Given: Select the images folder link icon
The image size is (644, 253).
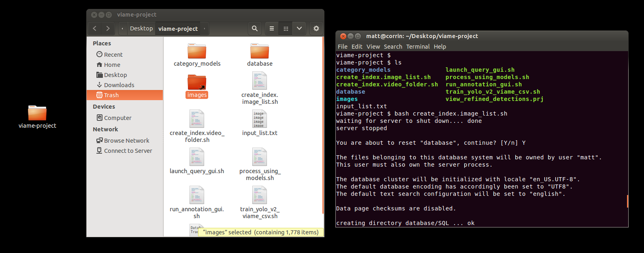Looking at the screenshot, I should point(197,82).
